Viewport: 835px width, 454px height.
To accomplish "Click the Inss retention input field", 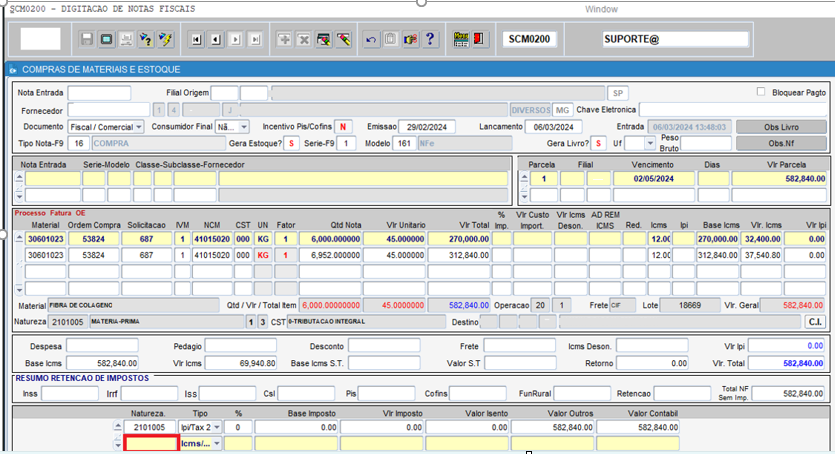I will click(70, 394).
